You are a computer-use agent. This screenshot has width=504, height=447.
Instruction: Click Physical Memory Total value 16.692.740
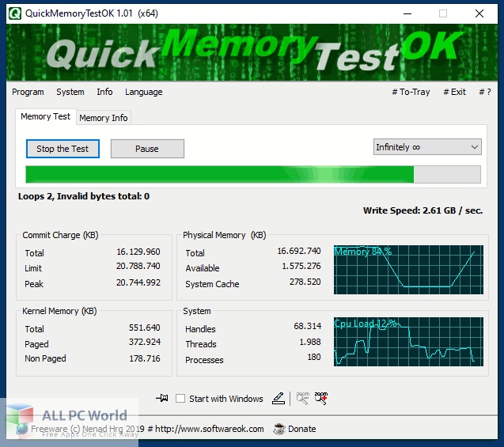[x=299, y=251]
